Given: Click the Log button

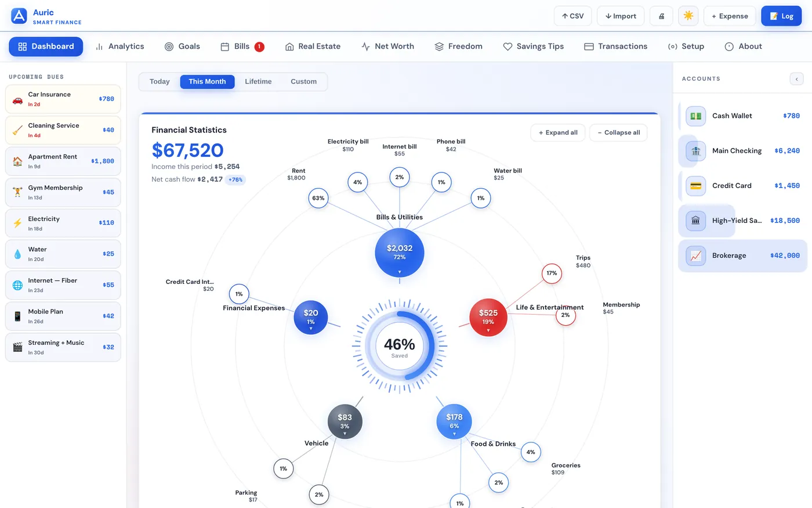Looking at the screenshot, I should 781,16.
